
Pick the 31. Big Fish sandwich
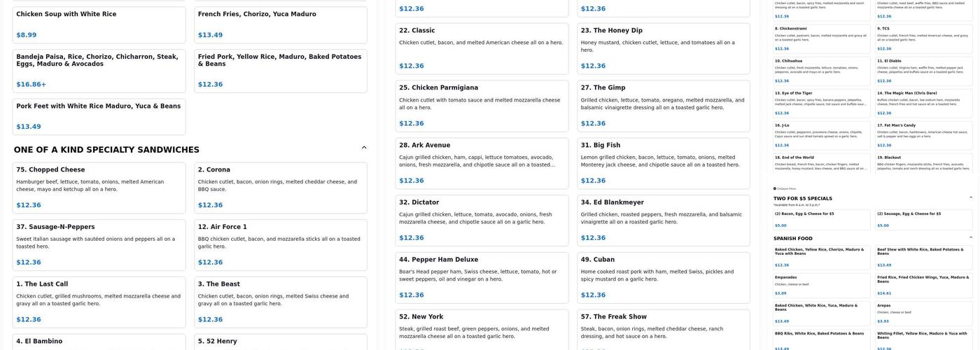click(663, 163)
